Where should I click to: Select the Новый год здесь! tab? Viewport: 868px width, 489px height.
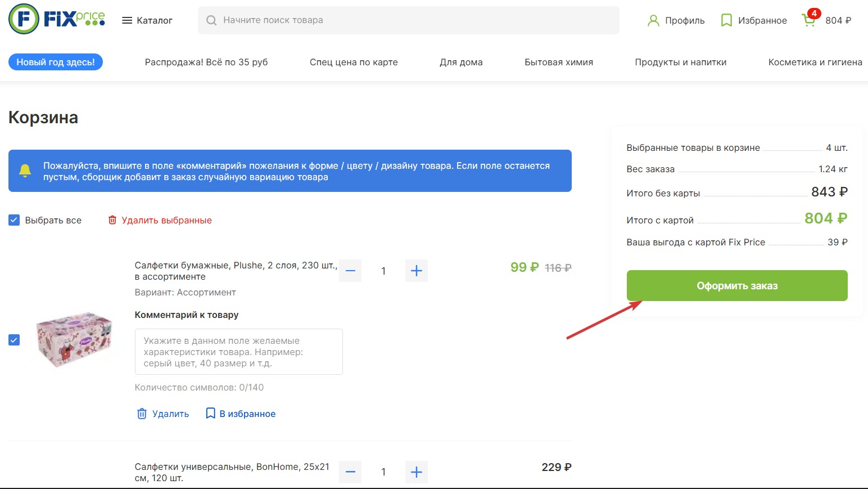[55, 62]
